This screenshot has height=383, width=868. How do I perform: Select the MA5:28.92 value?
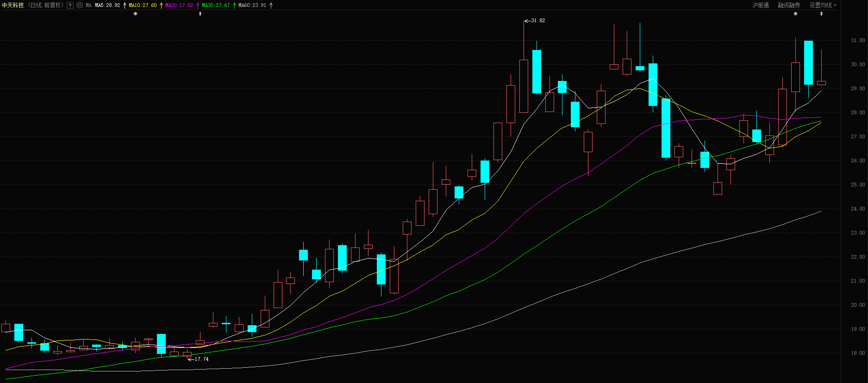[107, 6]
